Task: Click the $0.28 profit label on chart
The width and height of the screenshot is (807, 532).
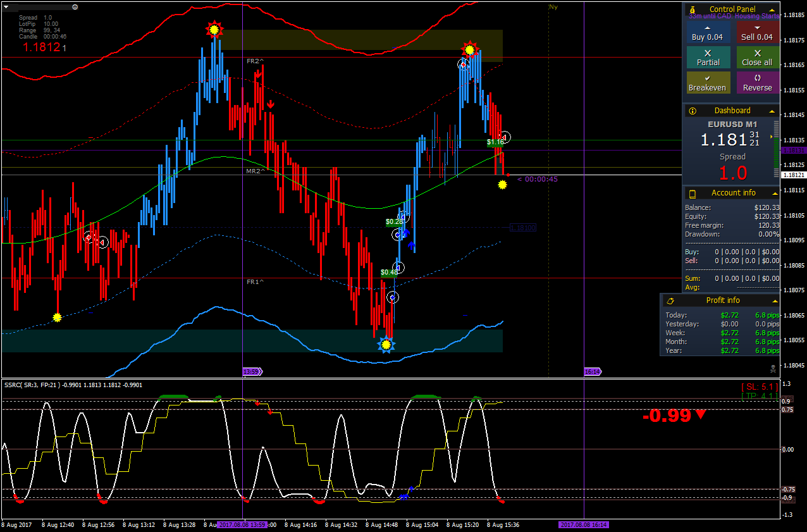Action: tap(394, 222)
